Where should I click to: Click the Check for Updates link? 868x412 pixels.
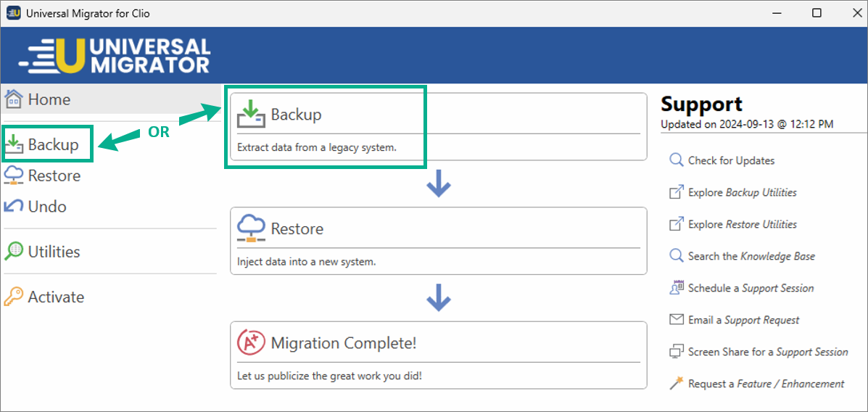731,160
